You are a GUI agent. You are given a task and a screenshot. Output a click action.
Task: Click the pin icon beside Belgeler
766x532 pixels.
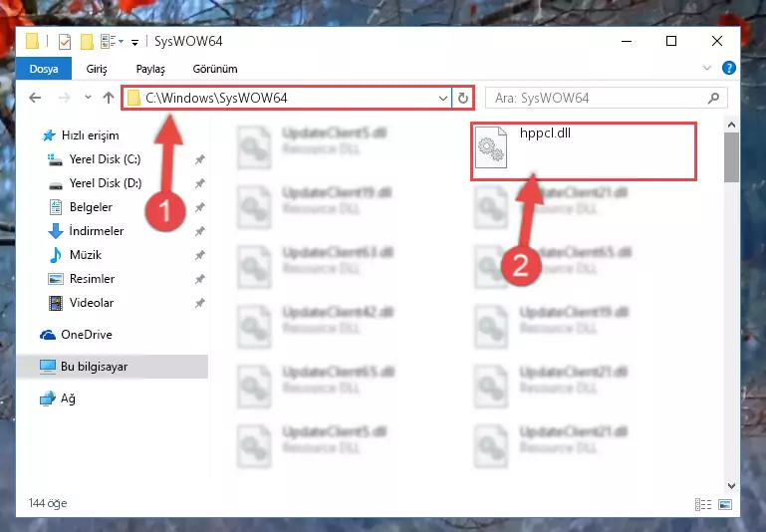coord(200,207)
